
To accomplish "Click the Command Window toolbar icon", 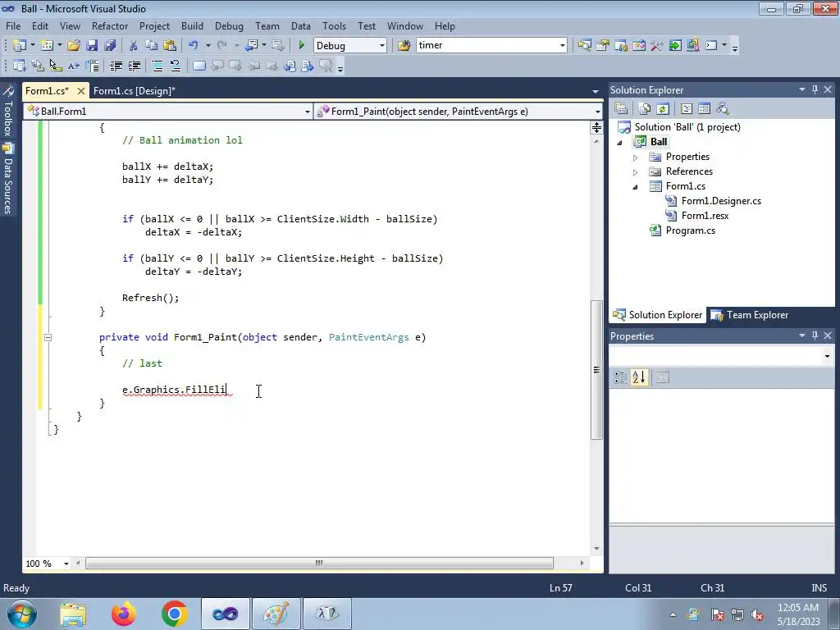I will pyautogui.click(x=711, y=46).
